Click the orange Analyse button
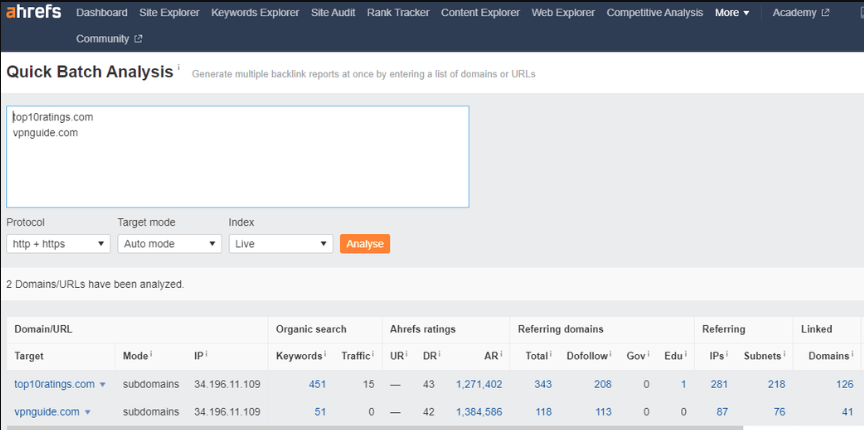The image size is (864, 430). (365, 244)
